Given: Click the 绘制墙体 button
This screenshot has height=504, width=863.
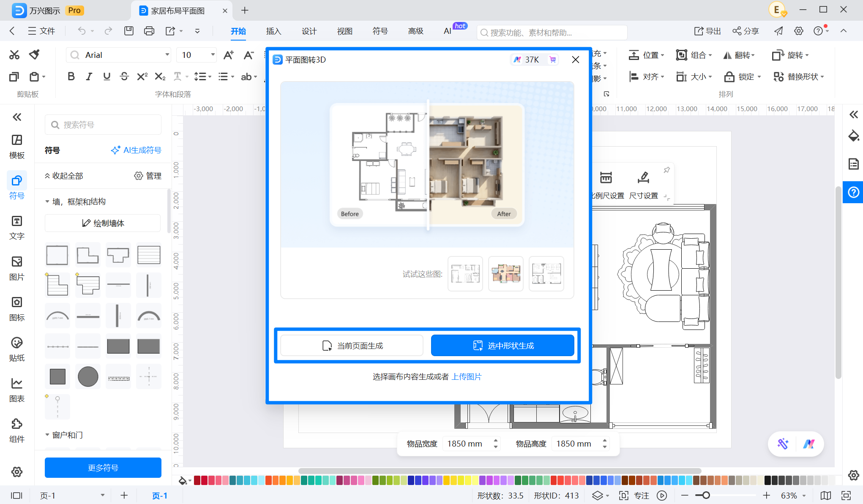Looking at the screenshot, I should (x=103, y=223).
